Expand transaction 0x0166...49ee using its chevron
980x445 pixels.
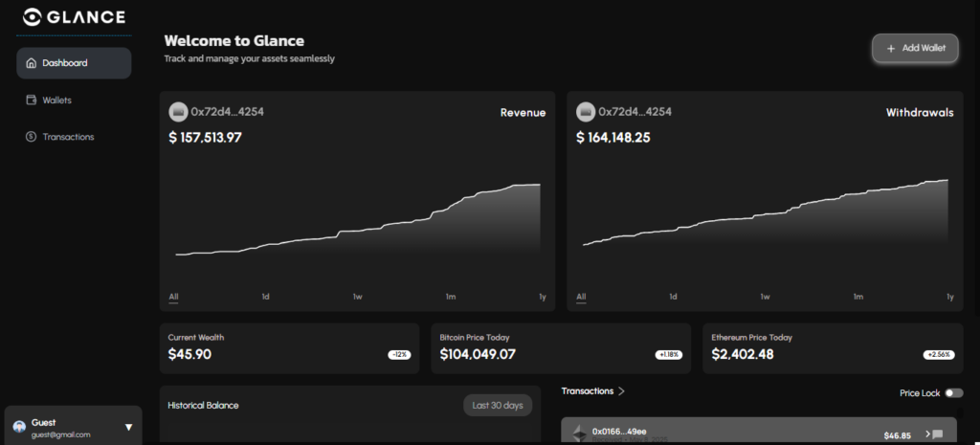927,434
